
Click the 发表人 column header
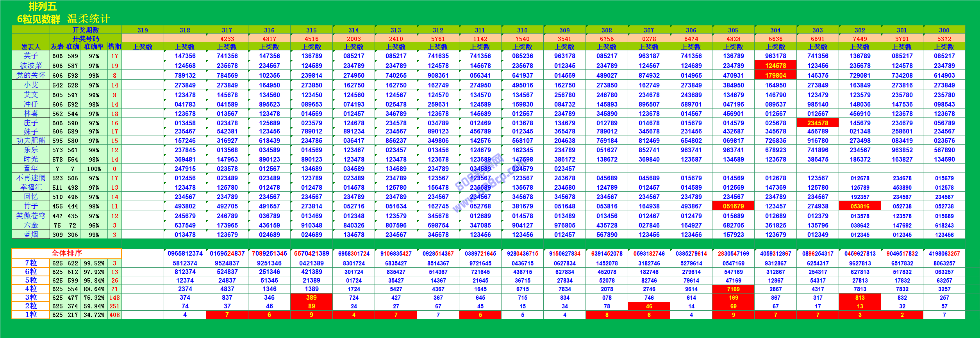[31, 47]
